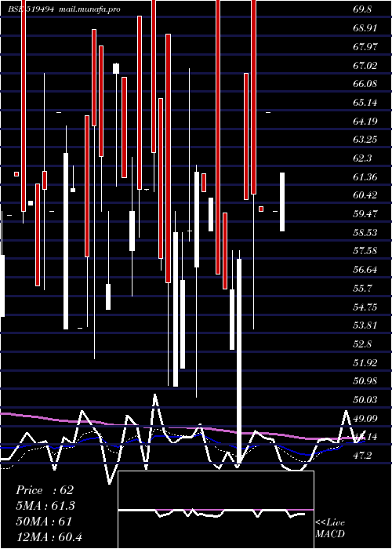Select the 63.25 price axis label
The width and height of the screenshot is (392, 549).
pos(365,140)
